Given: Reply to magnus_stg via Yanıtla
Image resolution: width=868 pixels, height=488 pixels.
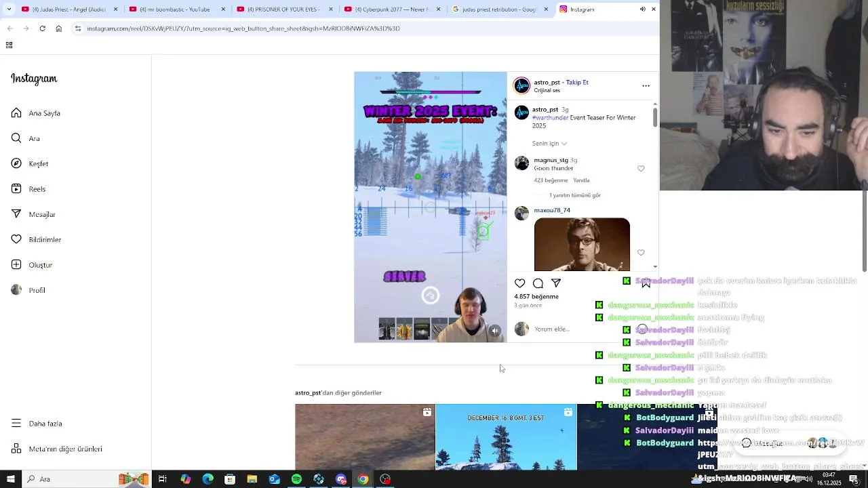Looking at the screenshot, I should click(582, 180).
